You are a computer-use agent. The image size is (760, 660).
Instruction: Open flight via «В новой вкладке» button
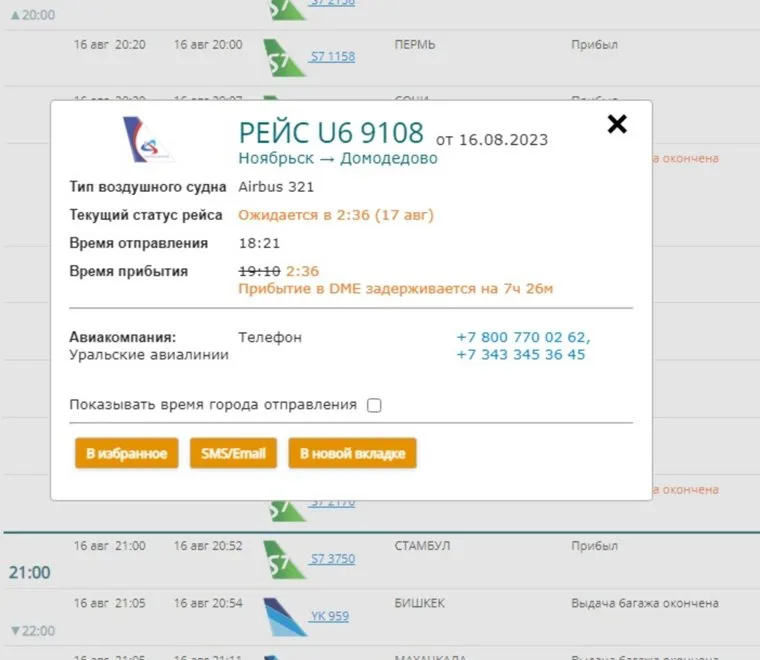pos(352,453)
